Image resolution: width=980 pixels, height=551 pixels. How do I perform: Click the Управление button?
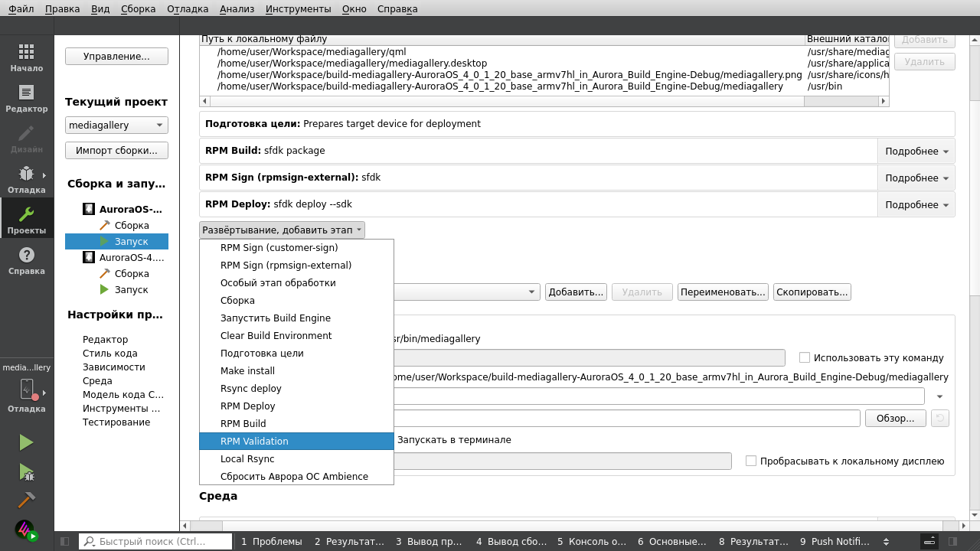(116, 55)
